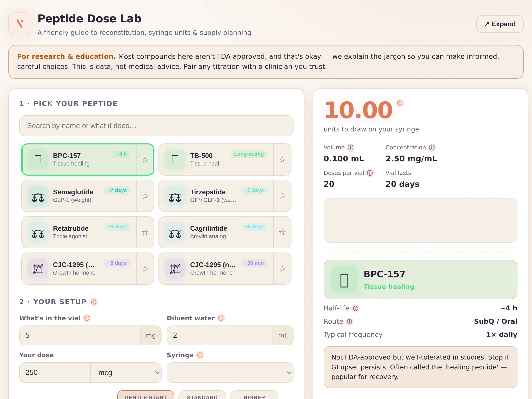Choose the TB-500 peptide card
The image size is (532, 399).
click(x=216, y=159)
